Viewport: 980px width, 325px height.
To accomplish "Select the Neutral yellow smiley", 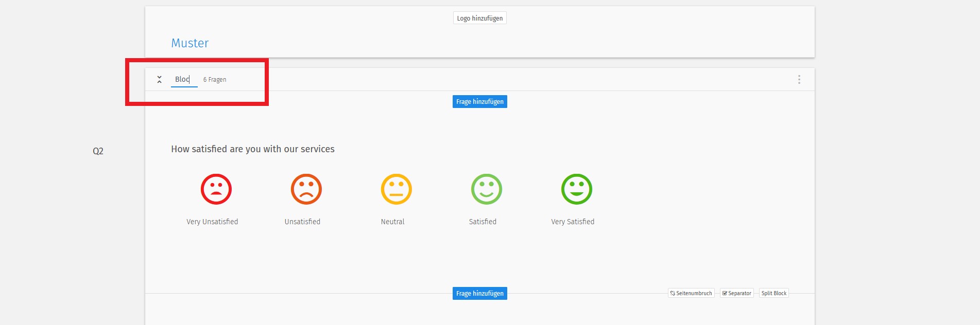I will point(397,189).
